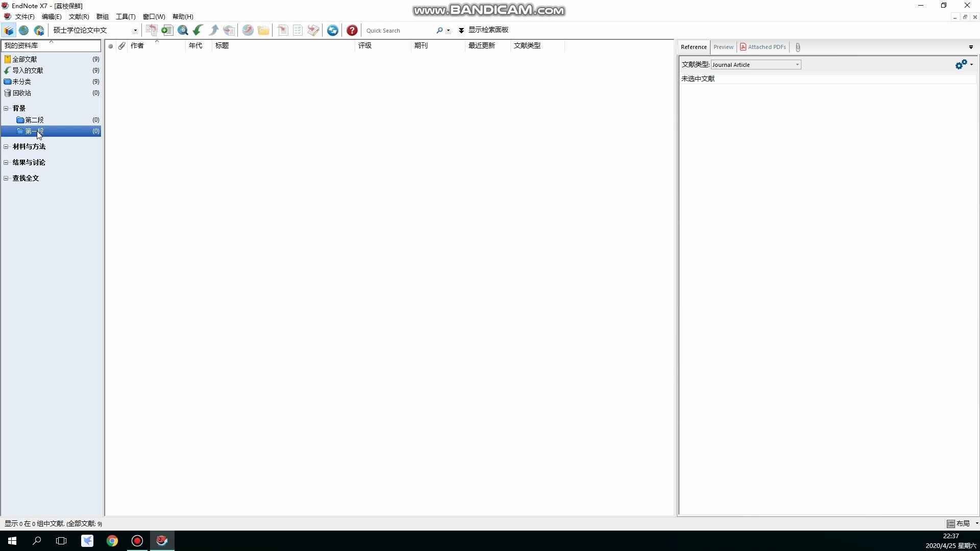Screen dimensions: 980x551
Task: Open Google Chrome from taskbar
Action: [x=112, y=541]
